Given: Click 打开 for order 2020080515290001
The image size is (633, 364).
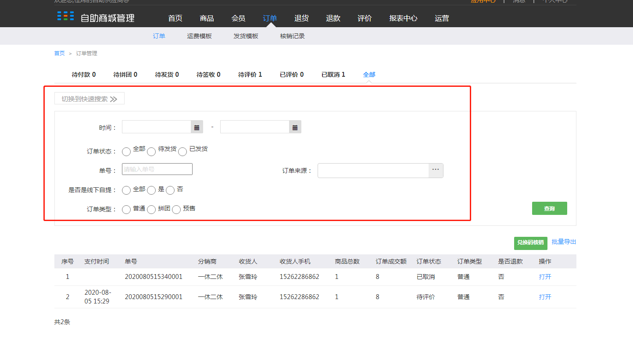Looking at the screenshot, I should point(545,297).
